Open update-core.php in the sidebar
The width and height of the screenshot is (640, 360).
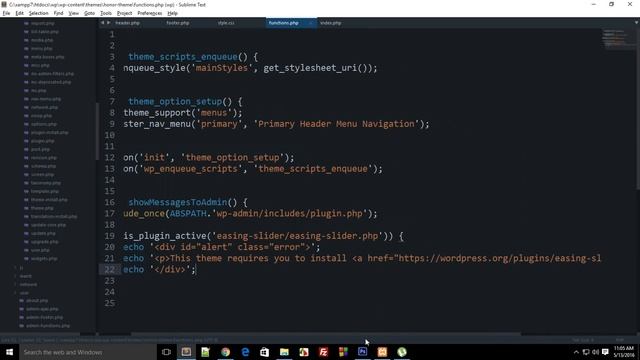point(48,225)
